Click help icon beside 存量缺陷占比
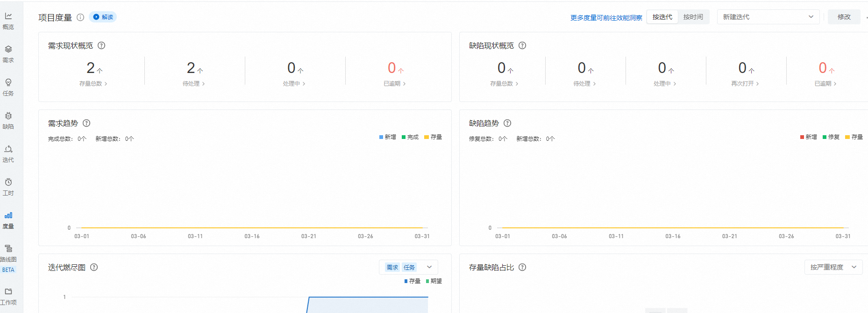Viewport: 868px width, 313px height. tap(522, 267)
